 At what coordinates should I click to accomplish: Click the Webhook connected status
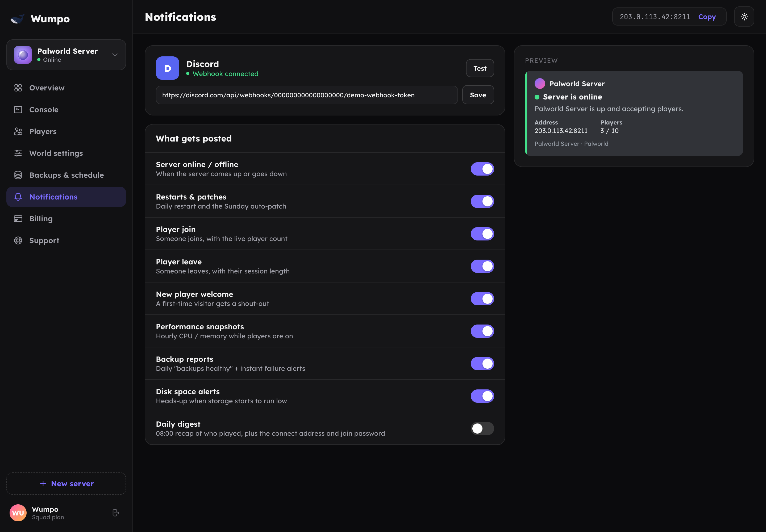pyautogui.click(x=222, y=74)
